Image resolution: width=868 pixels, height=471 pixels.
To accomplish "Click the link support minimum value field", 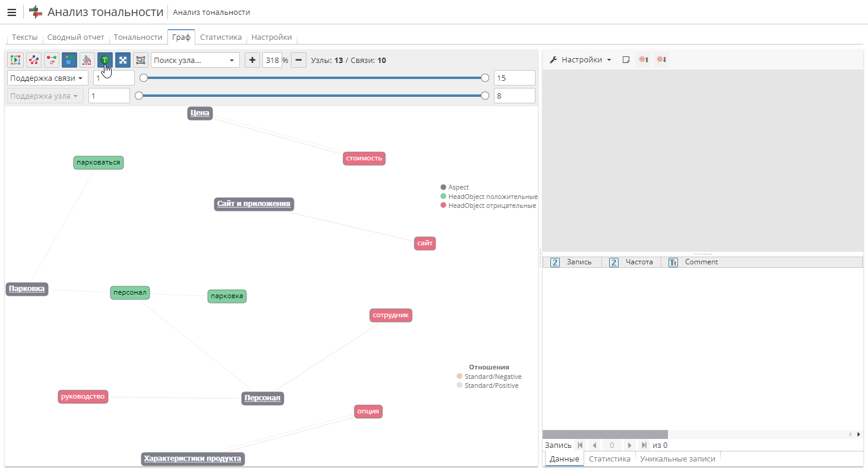I will (x=114, y=78).
